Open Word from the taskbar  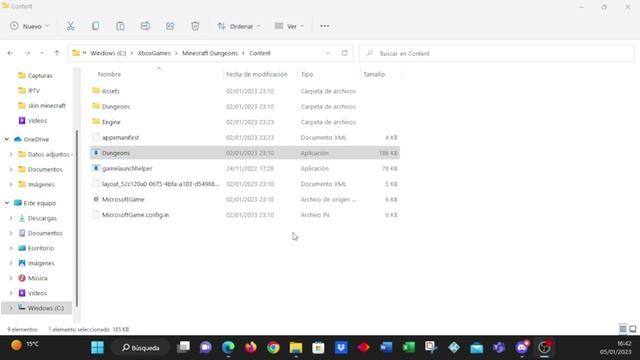pos(386,347)
